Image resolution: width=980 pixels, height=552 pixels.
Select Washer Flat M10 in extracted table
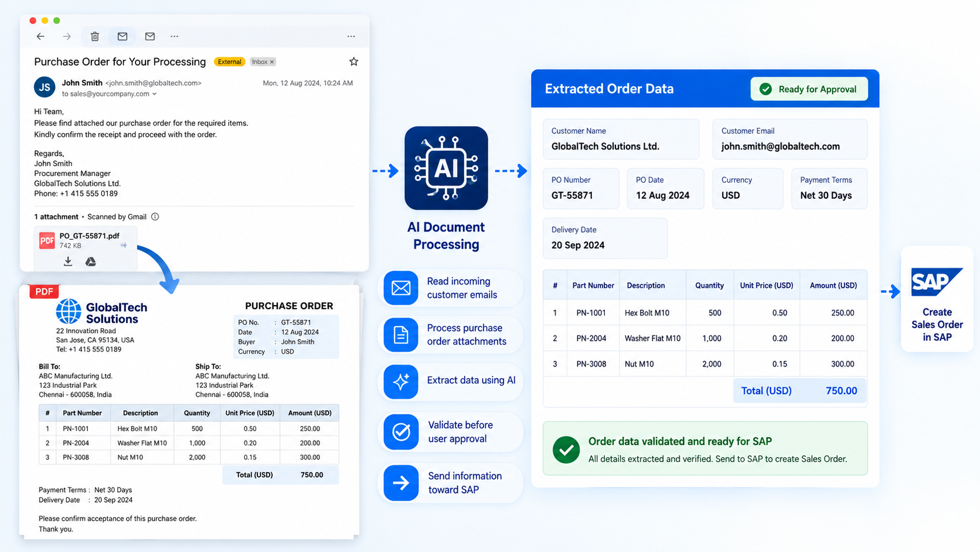pyautogui.click(x=652, y=338)
